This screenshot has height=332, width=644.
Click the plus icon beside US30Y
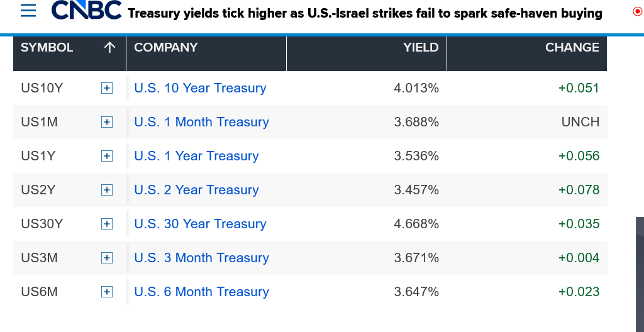click(x=107, y=224)
